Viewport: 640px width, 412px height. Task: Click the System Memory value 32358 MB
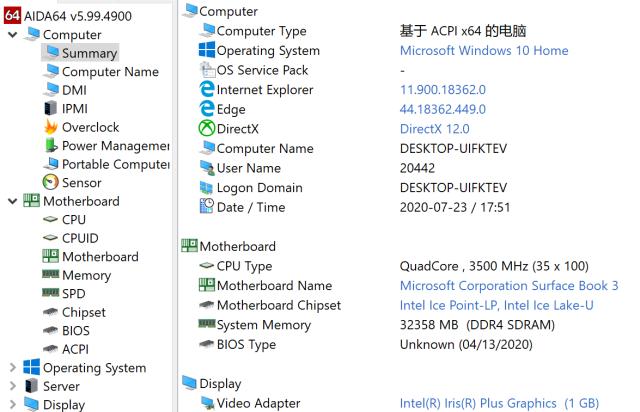pyautogui.click(x=477, y=325)
